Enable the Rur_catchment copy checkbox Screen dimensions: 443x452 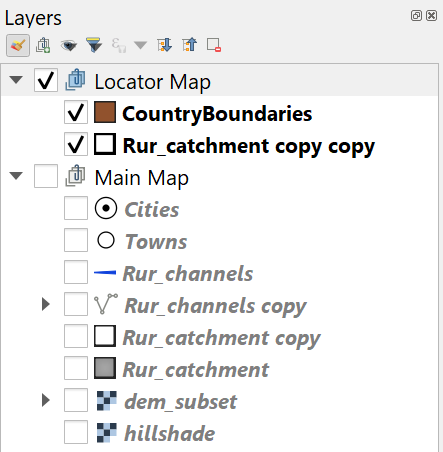(x=76, y=336)
